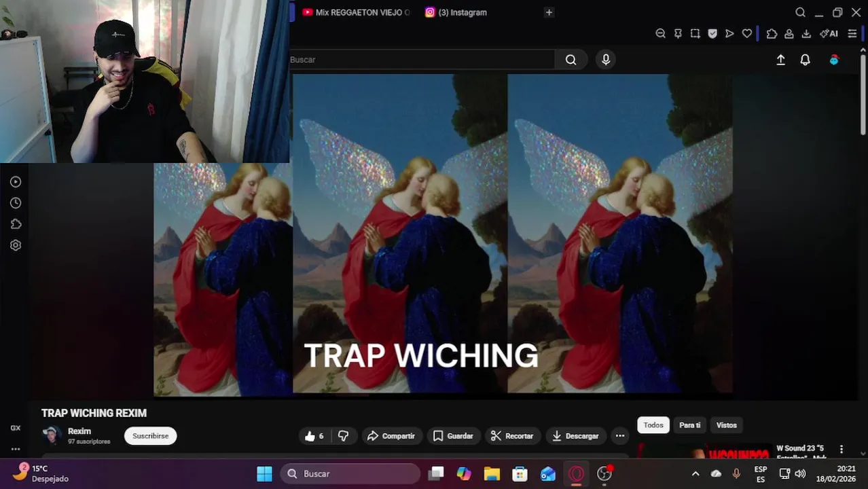Select the Para ti filter chip
The width and height of the screenshot is (868, 489).
point(689,425)
